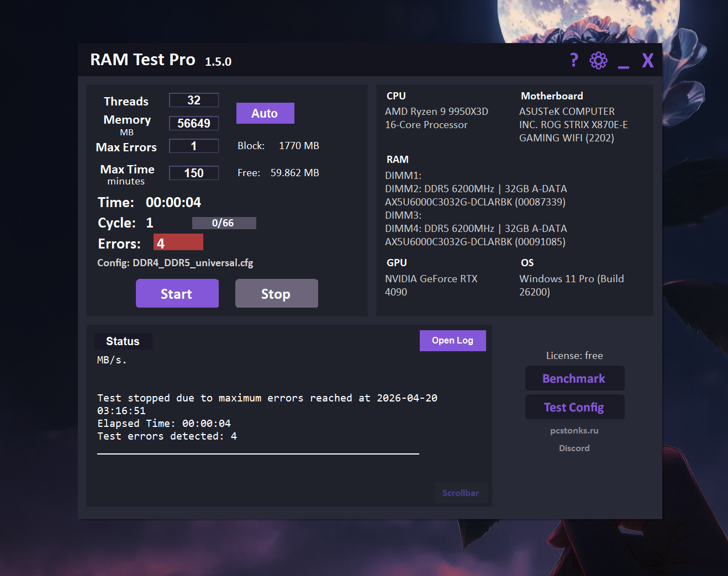Click the Windows 11 Pro build text
Image resolution: width=728 pixels, height=576 pixels.
[x=572, y=286]
